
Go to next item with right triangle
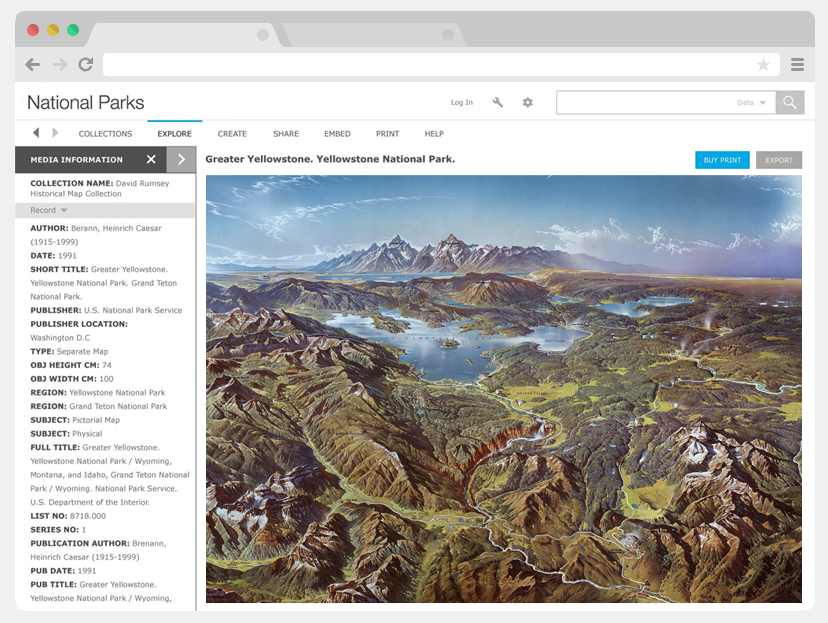click(55, 133)
